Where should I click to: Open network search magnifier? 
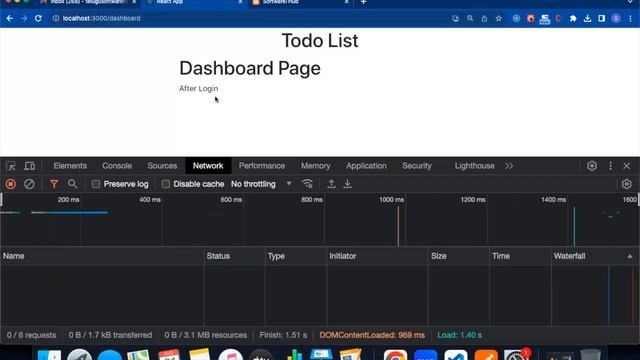pyautogui.click(x=72, y=184)
